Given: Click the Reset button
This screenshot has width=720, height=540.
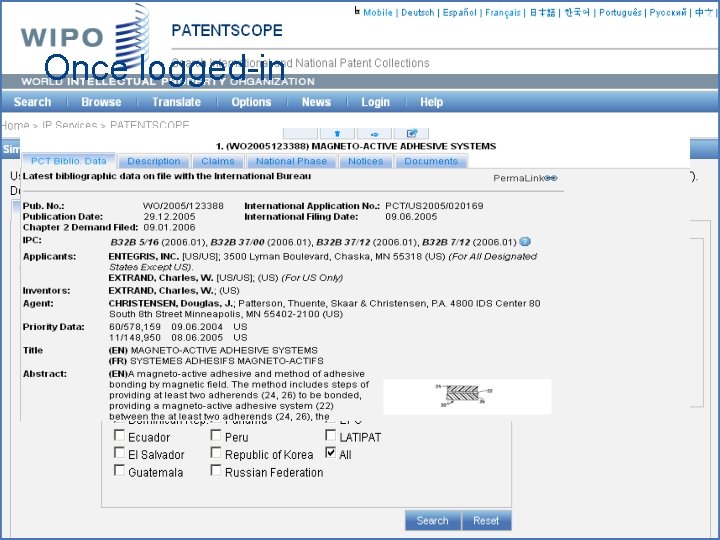Looking at the screenshot, I should pos(486,520).
